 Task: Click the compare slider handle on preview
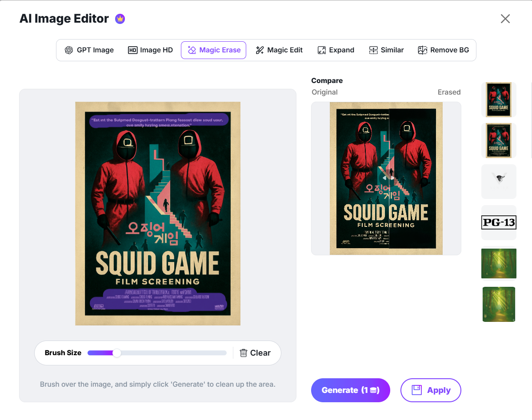click(389, 177)
